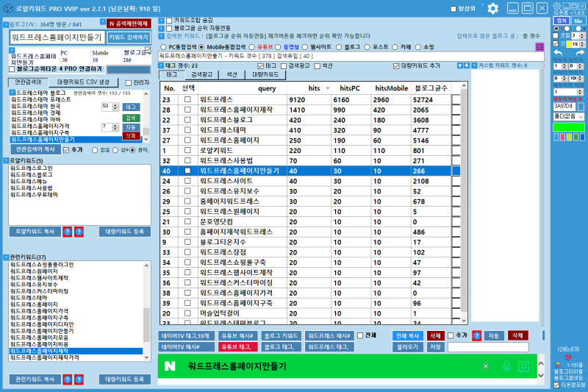Click help icon beside 로얄키워드(5) header
The width and height of the screenshot is (588, 392).
(6, 160)
